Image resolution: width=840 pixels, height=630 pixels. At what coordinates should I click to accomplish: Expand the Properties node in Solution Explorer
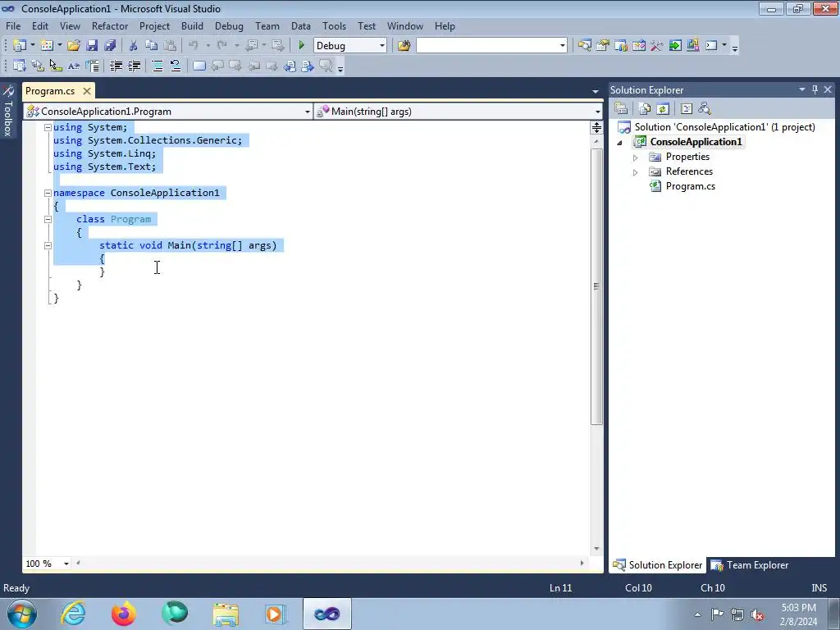point(636,157)
